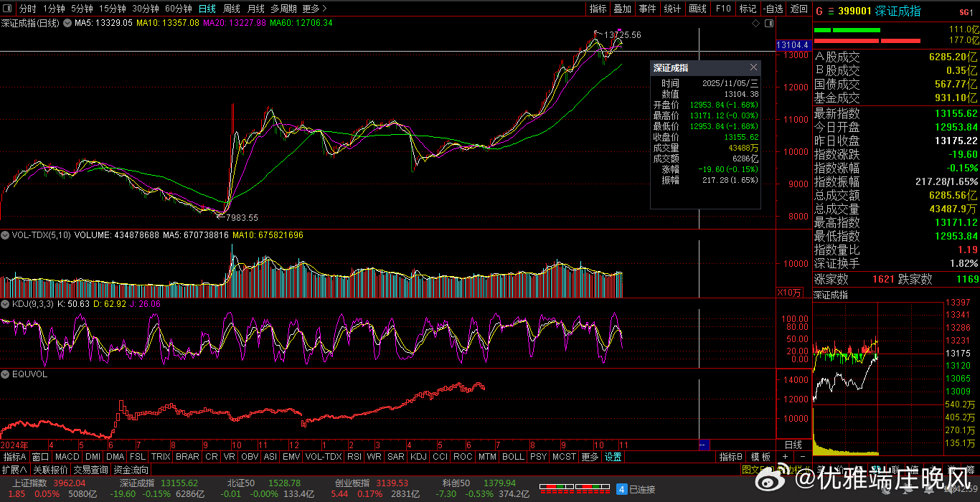Viewport: 980px width, 502px height.
Task: Select the VOL-TDX indicator
Action: 324,457
